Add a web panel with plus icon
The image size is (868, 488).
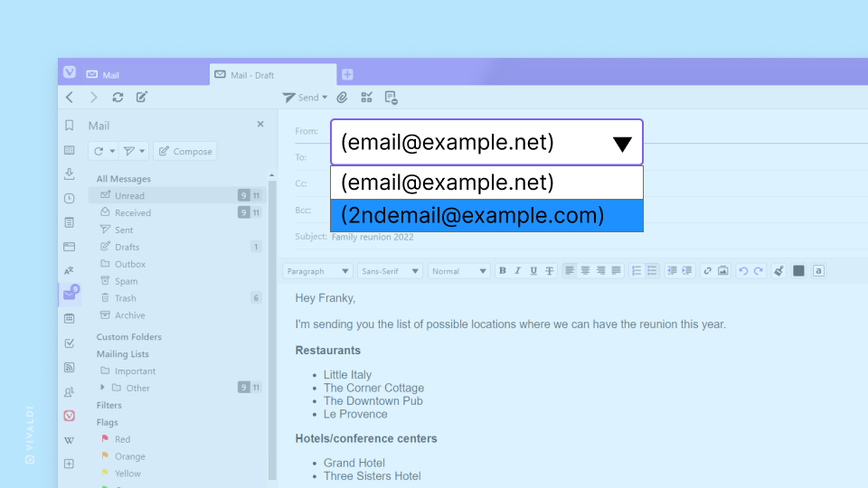coord(70,464)
